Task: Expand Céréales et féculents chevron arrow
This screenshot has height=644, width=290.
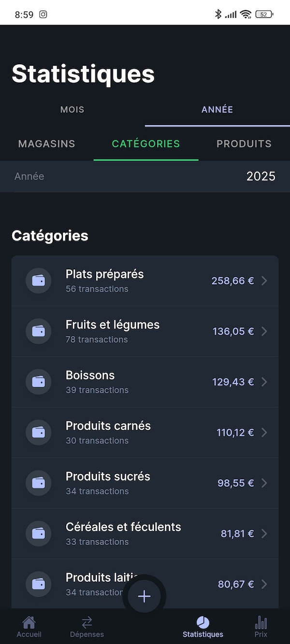Action: [x=264, y=533]
